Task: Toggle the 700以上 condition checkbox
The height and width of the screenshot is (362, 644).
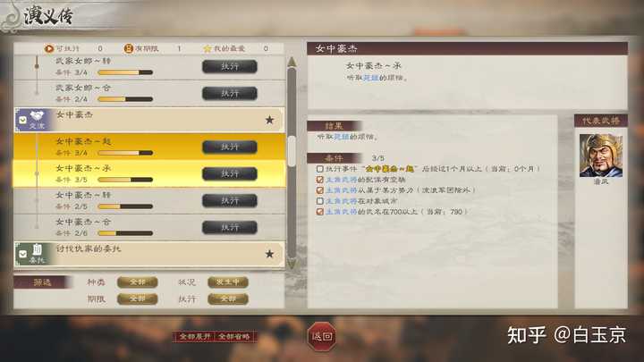Action: (x=319, y=212)
